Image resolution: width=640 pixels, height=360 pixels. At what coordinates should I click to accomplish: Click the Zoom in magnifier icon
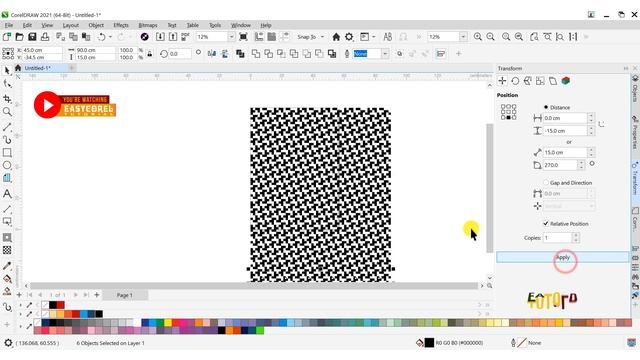[x=478, y=37]
